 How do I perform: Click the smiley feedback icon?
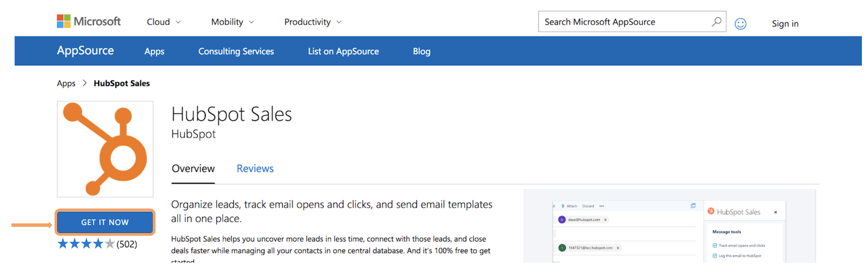pyautogui.click(x=740, y=23)
